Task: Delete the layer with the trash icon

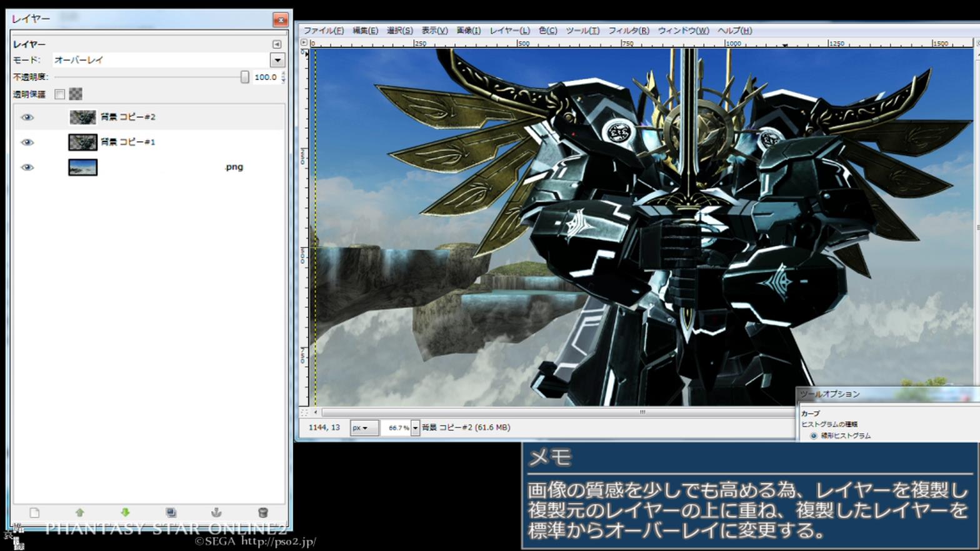Action: [x=262, y=513]
